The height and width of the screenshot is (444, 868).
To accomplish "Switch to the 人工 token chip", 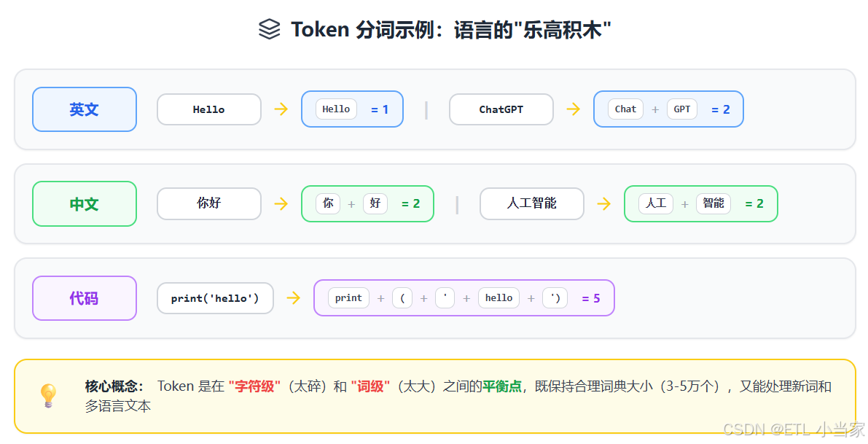I will [655, 204].
